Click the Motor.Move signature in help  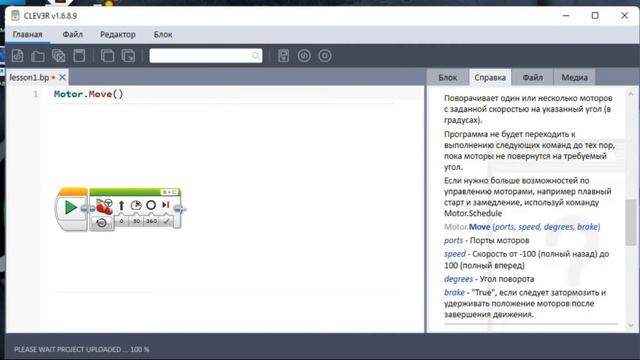point(522,227)
